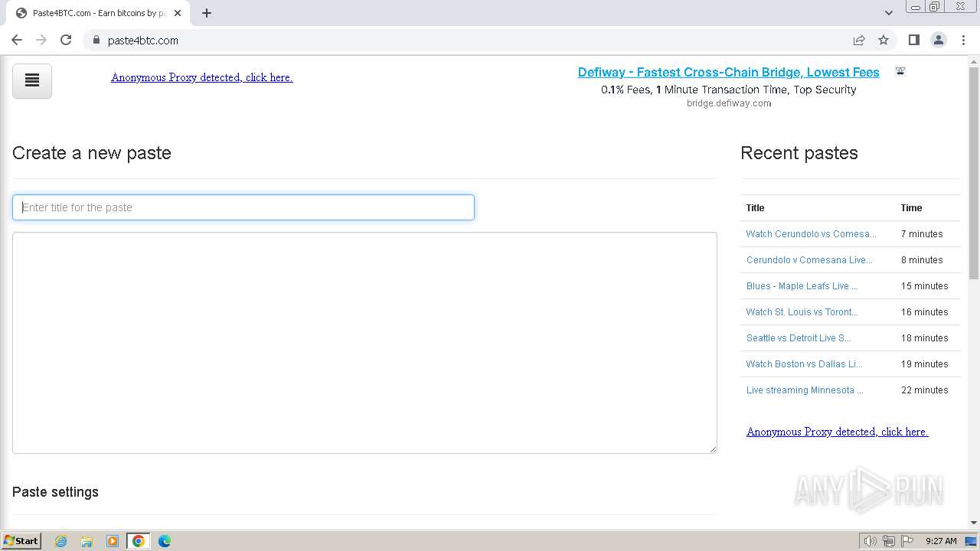View site security lock info
This screenshot has width=980, height=551.
[96, 40]
